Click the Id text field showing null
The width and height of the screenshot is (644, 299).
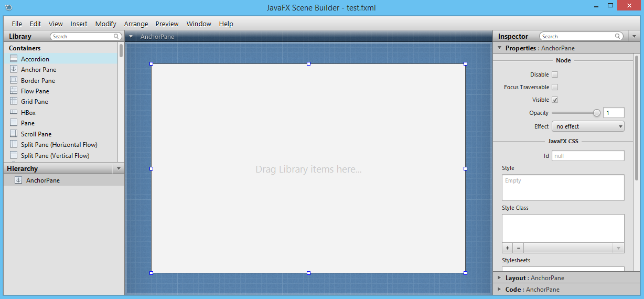(x=588, y=156)
